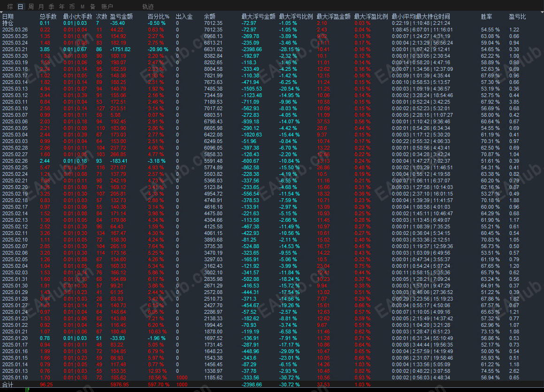
Task: Click profit value 271.07 on 2025.02.25
Action: [118, 167]
